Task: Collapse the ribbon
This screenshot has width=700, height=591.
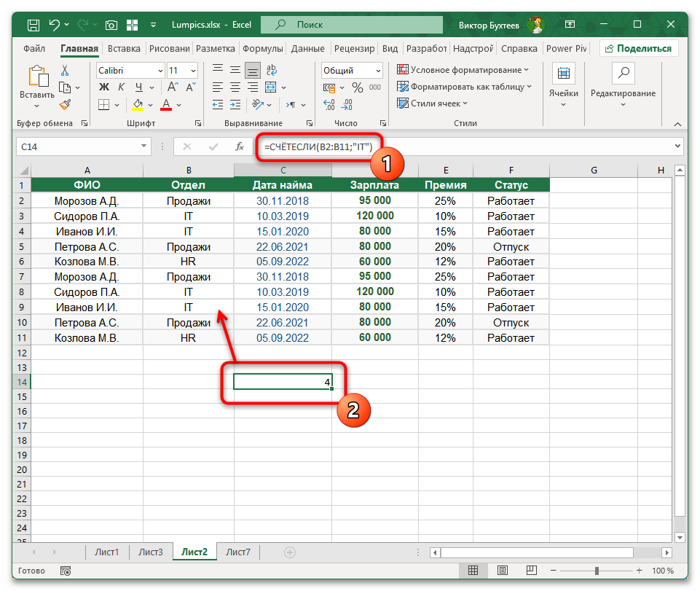Action: pyautogui.click(x=677, y=124)
